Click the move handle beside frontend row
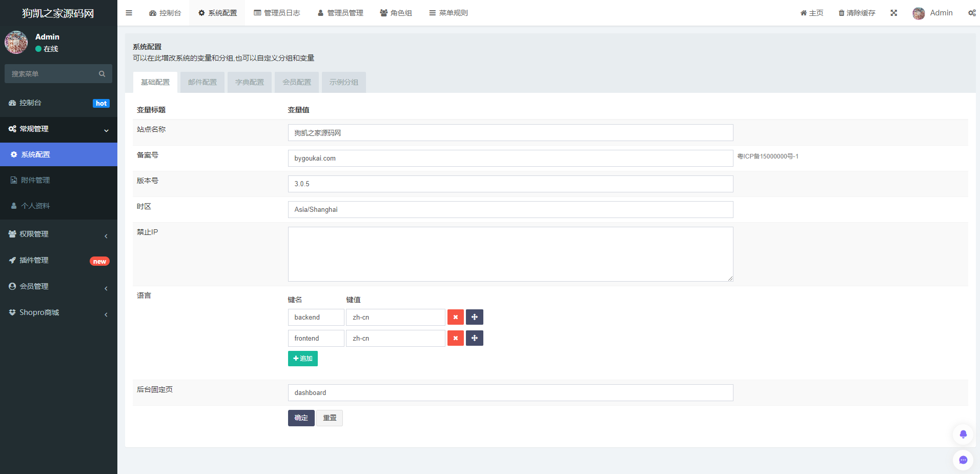This screenshot has width=980, height=474. pyautogui.click(x=474, y=338)
